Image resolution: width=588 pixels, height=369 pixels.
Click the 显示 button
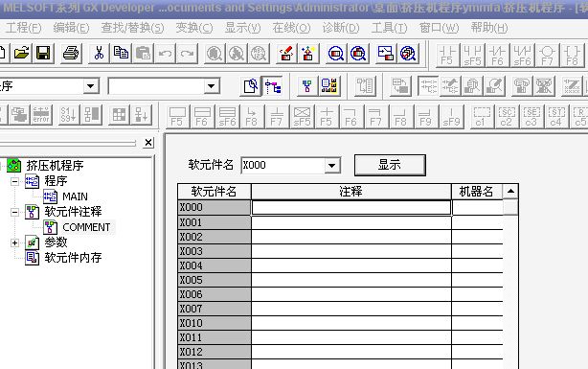click(x=390, y=165)
